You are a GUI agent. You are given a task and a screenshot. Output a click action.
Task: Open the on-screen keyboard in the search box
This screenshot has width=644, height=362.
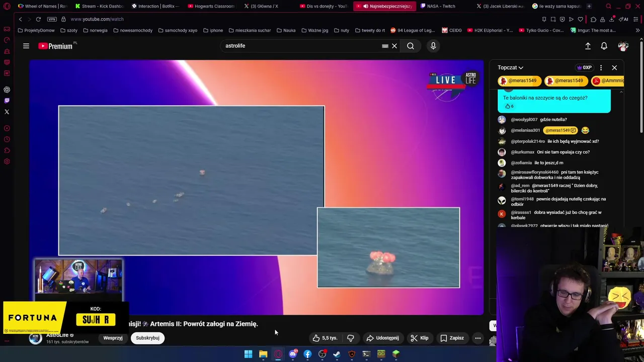tap(385, 46)
